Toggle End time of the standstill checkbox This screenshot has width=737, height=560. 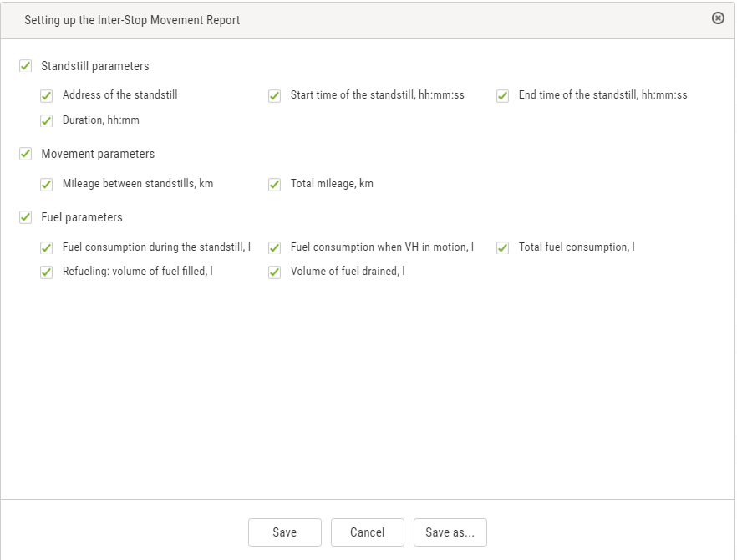tap(502, 96)
